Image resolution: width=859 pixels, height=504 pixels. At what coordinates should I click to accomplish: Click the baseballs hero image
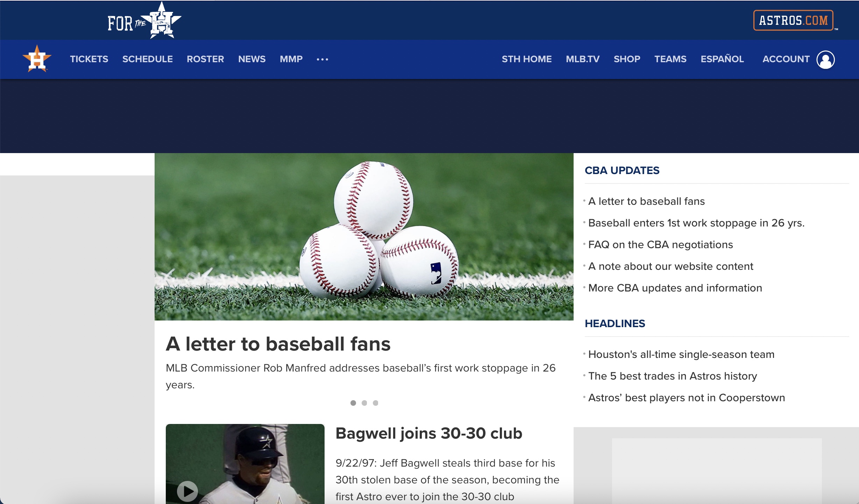tap(364, 237)
